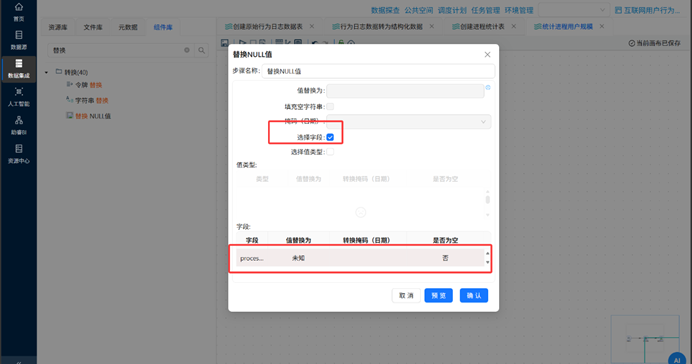Click the 步骤名称 input field

point(378,71)
